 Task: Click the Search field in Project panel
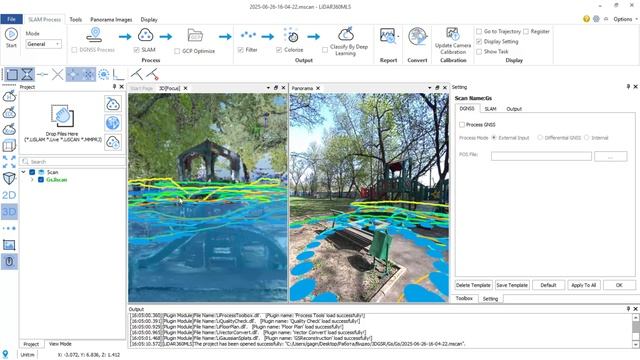pos(73,162)
